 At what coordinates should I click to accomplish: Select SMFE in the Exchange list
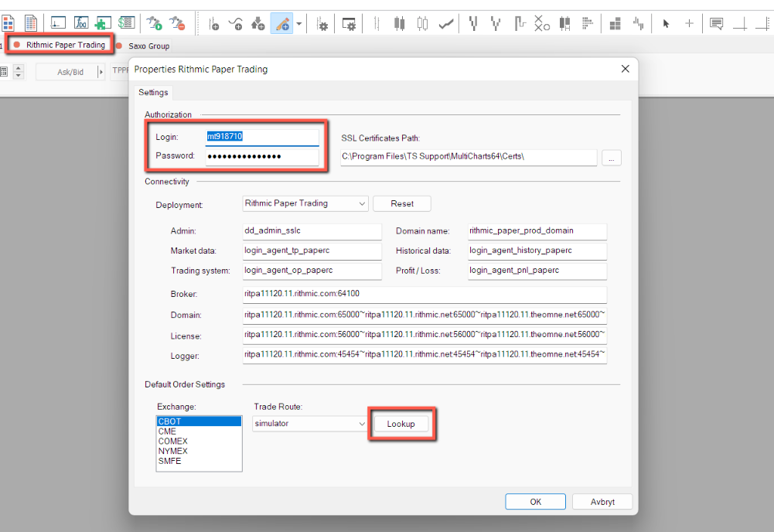tap(199, 461)
